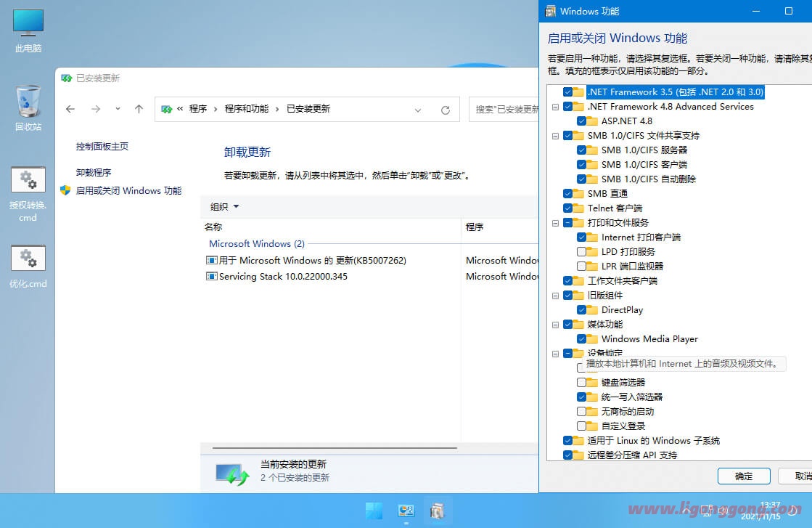Click the up arrow in 已安装更新 window

[x=139, y=109]
